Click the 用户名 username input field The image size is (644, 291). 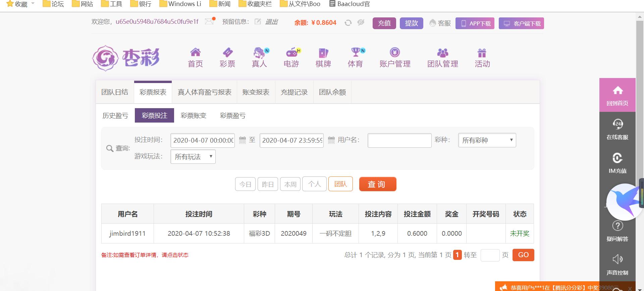coord(399,140)
